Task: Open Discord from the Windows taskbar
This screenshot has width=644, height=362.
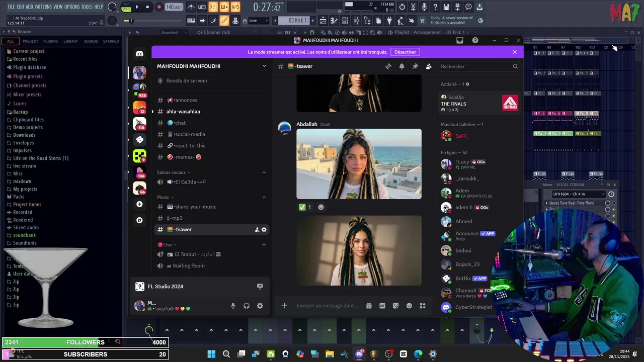Action: point(359,354)
